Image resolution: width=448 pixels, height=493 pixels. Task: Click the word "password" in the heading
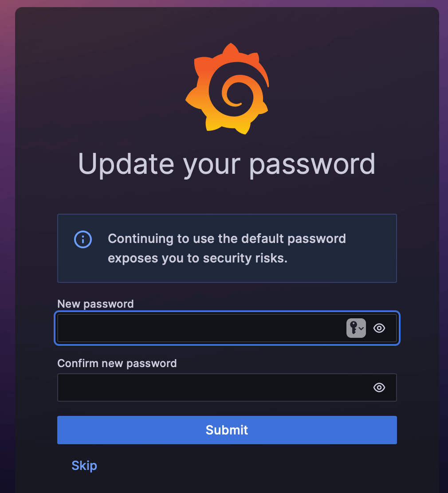[312, 164]
